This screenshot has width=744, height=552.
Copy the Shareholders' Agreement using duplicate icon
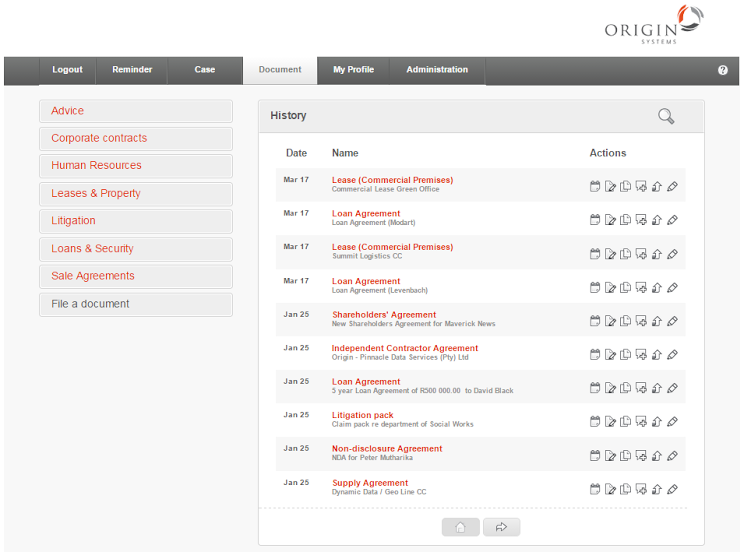pos(625,321)
